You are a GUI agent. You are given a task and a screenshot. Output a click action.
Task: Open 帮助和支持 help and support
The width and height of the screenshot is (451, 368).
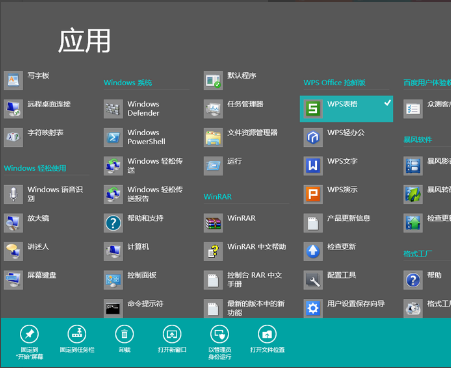click(x=134, y=223)
